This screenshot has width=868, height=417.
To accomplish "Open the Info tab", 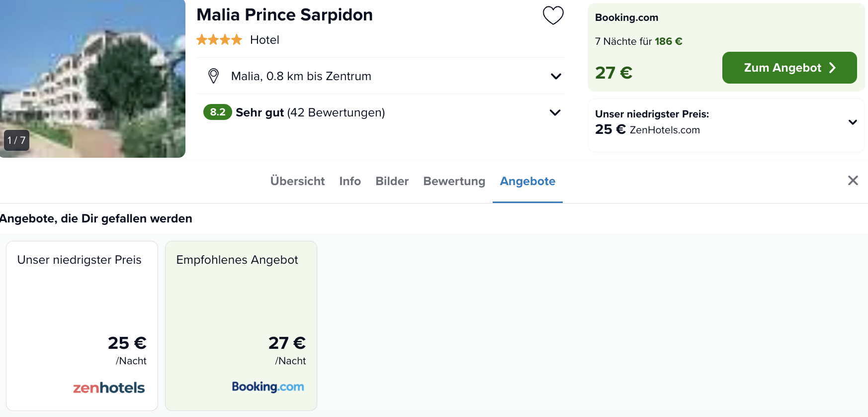I will (350, 181).
